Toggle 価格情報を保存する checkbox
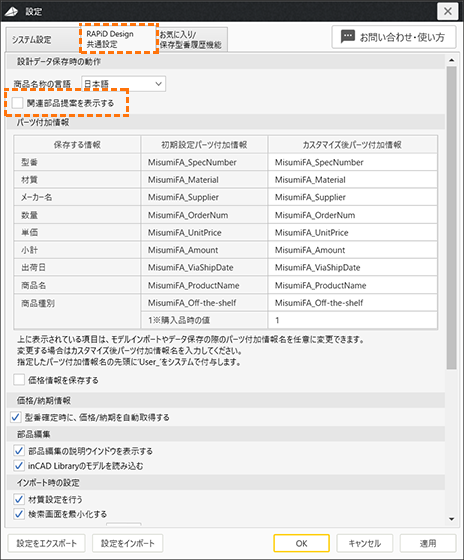The width and height of the screenshot is (464, 560). (19, 380)
